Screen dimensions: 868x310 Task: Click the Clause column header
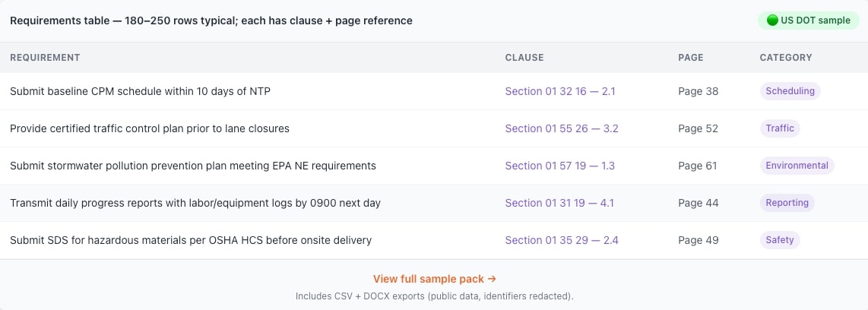pyautogui.click(x=524, y=58)
